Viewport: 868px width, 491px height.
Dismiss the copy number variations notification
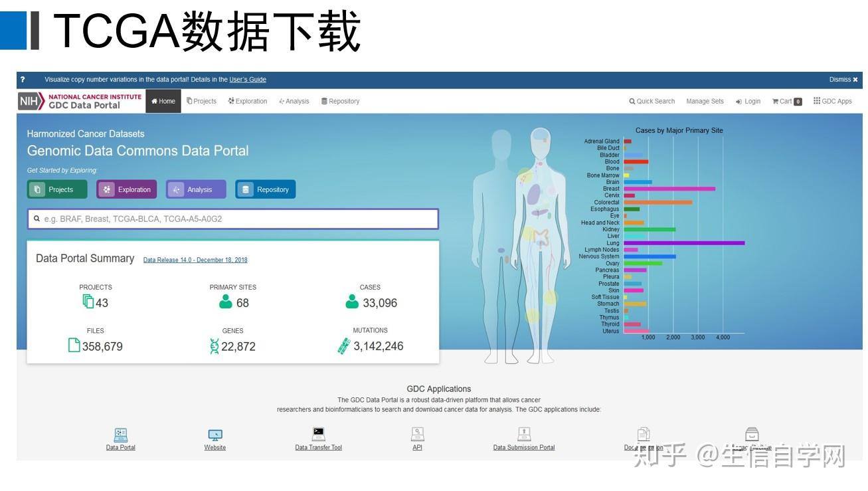[x=842, y=79]
